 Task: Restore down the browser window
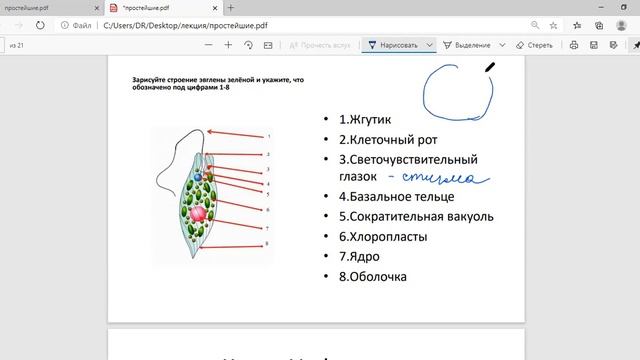(x=624, y=7)
